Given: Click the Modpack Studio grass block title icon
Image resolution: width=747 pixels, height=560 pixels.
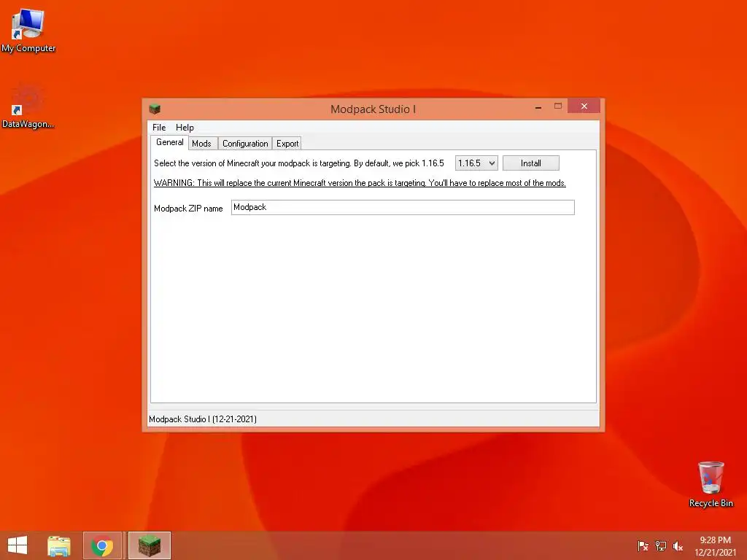Looking at the screenshot, I should click(155, 109).
